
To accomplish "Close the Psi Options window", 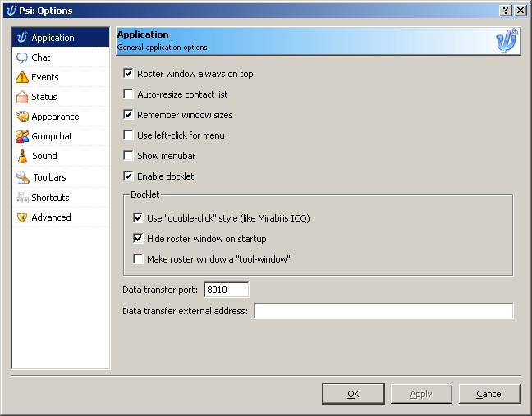I will pyautogui.click(x=521, y=11).
